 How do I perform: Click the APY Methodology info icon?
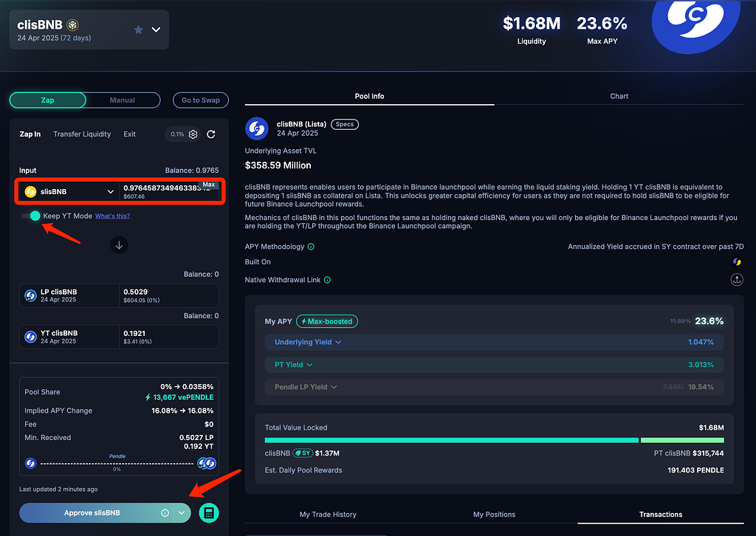click(x=311, y=247)
